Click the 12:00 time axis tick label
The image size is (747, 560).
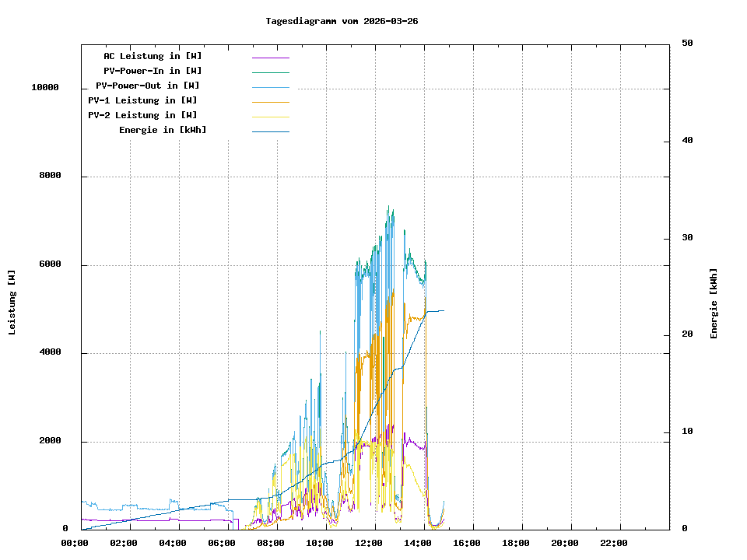(x=369, y=543)
